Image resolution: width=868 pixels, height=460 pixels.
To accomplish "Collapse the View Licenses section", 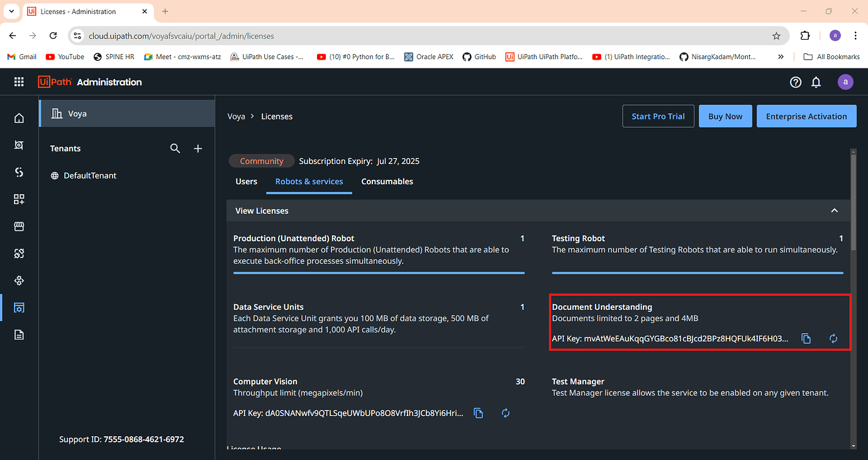I will pyautogui.click(x=835, y=211).
